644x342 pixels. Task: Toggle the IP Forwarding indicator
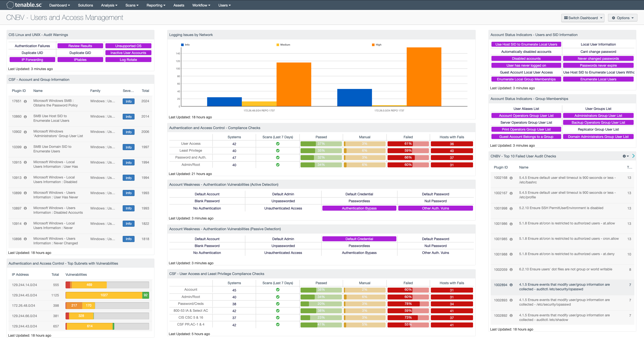pyautogui.click(x=32, y=60)
